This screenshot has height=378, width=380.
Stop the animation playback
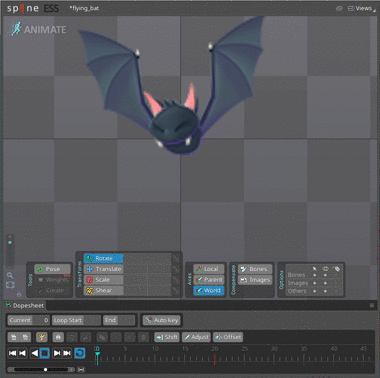[x=45, y=353]
